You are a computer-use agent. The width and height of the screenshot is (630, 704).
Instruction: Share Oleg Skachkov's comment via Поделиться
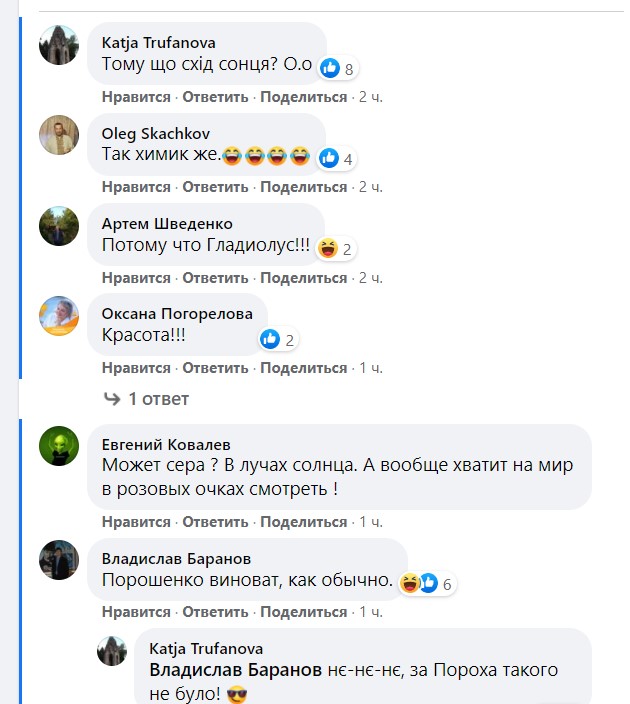pyautogui.click(x=304, y=187)
